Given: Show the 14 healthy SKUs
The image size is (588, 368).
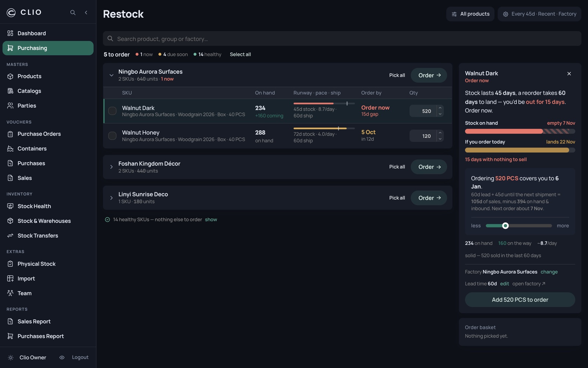Looking at the screenshot, I should [211, 220].
